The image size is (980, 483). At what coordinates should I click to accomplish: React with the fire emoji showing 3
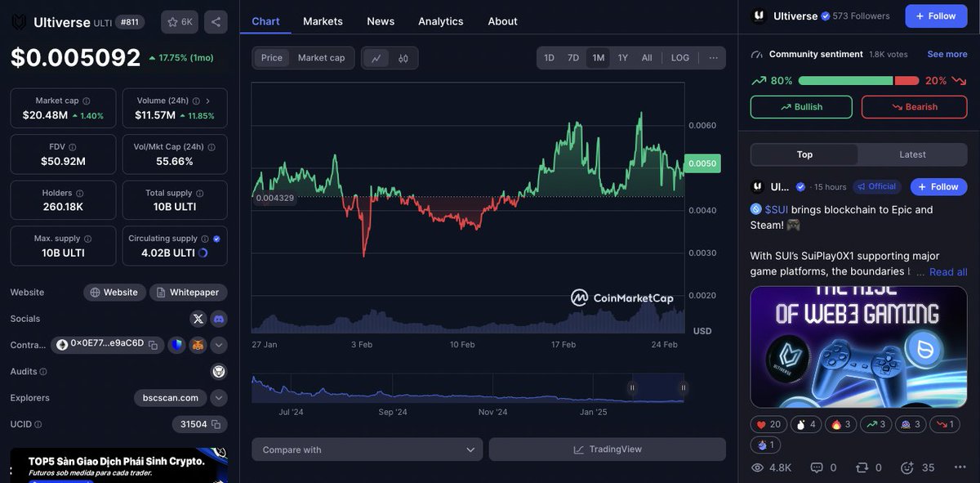pos(842,424)
